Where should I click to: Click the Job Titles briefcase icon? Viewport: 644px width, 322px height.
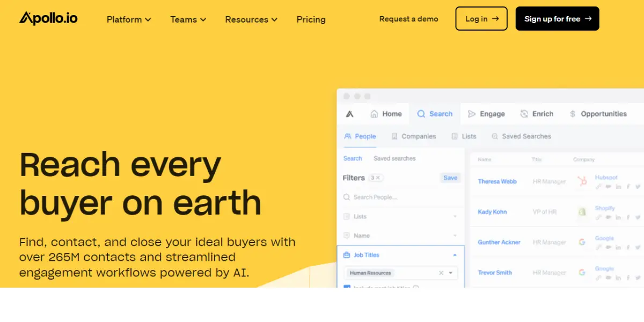[347, 255]
